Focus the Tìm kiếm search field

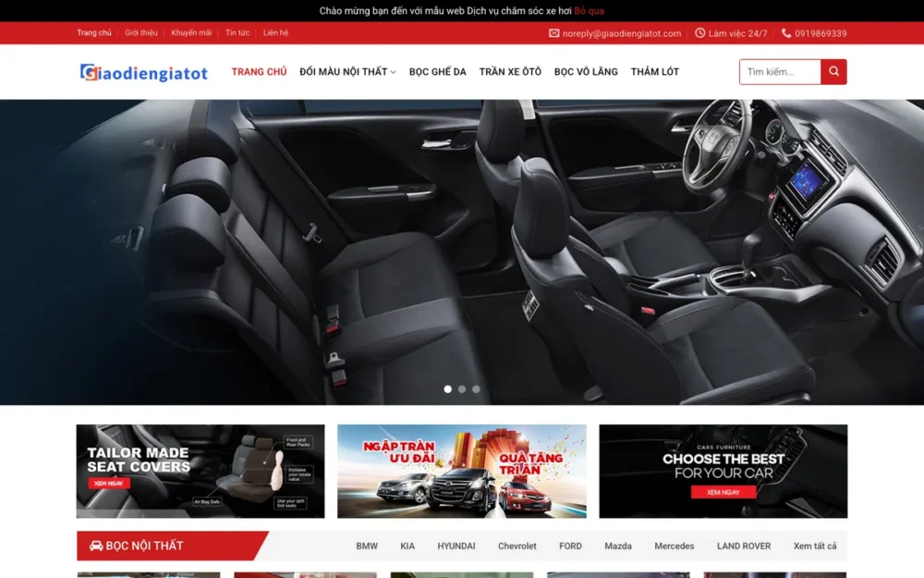[780, 71]
